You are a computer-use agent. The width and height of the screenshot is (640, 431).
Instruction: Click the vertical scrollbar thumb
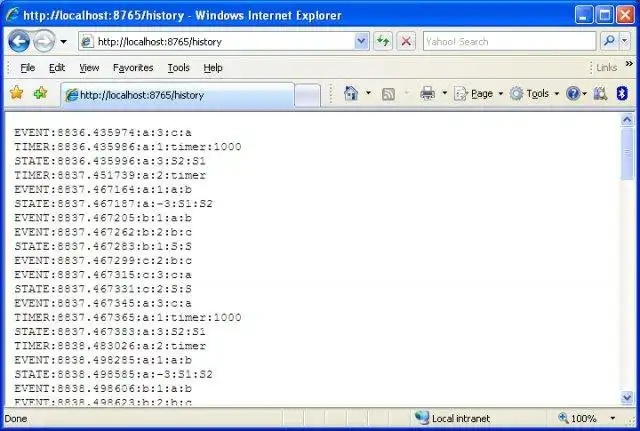click(x=627, y=153)
